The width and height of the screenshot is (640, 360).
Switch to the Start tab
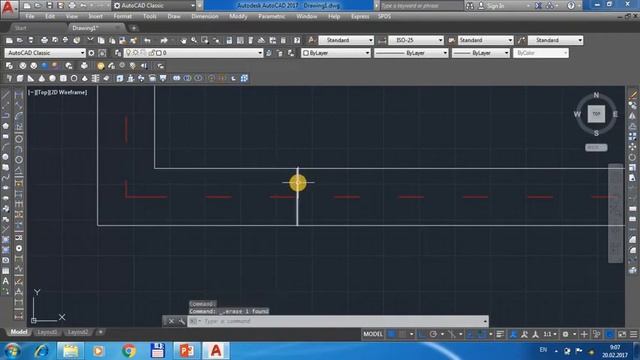tap(20, 28)
